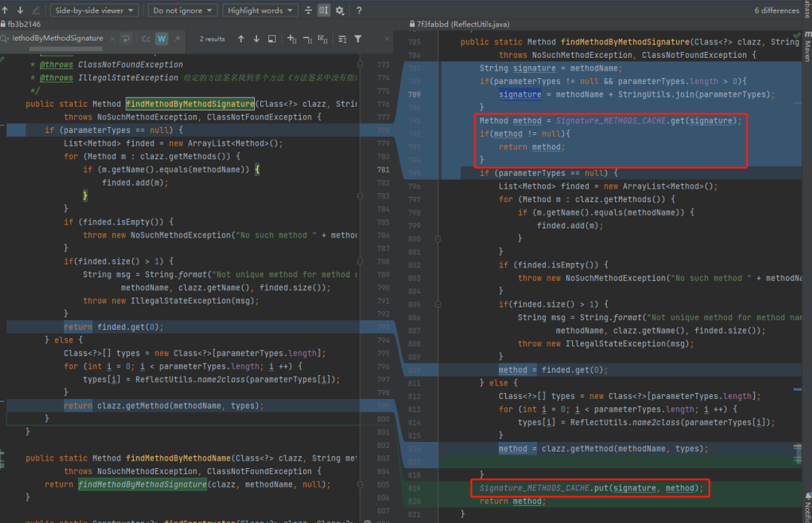Viewport: 812px width, 523px height.
Task: Open the Do not ignore dropdown
Action: [182, 11]
